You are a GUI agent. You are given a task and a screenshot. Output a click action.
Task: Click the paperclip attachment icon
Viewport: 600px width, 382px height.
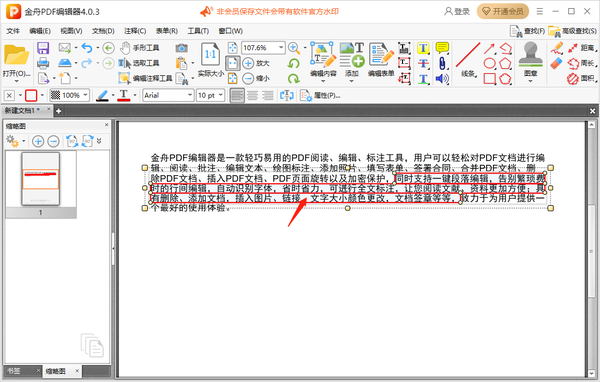point(442,63)
